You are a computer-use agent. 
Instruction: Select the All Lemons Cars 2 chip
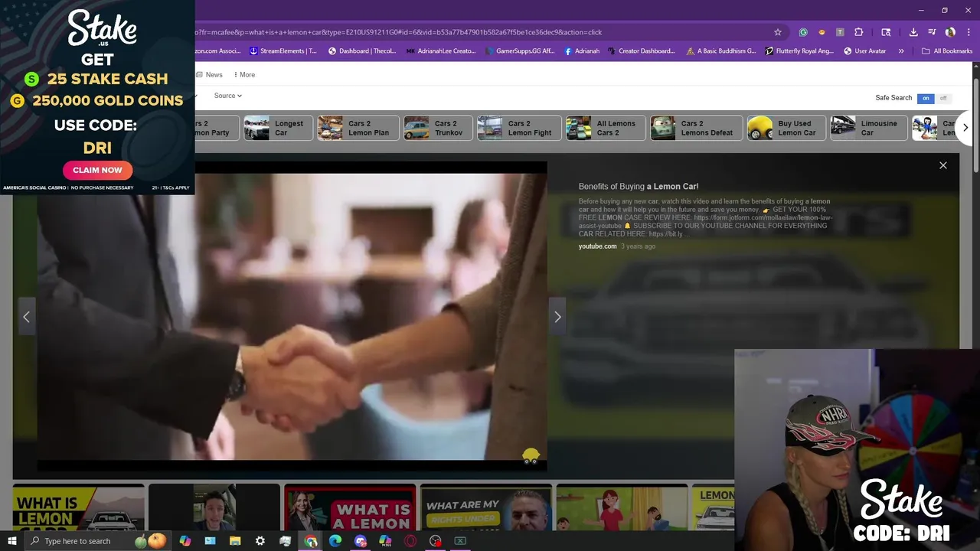(606, 128)
